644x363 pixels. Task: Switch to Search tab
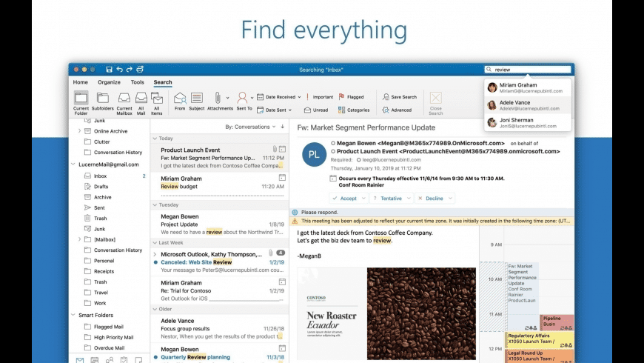163,82
